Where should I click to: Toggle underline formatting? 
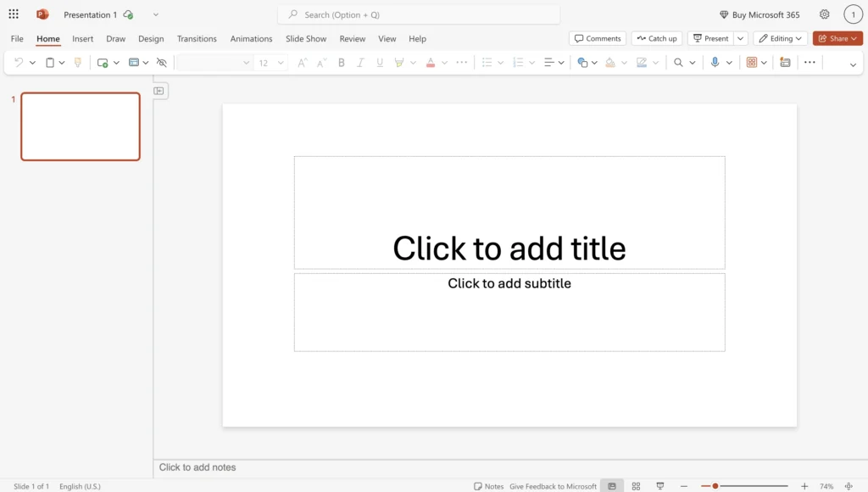(380, 63)
